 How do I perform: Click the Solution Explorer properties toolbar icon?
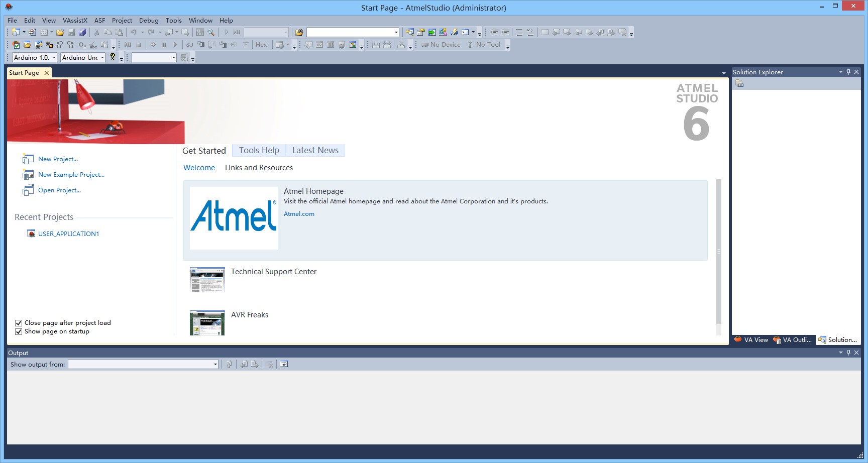739,83
